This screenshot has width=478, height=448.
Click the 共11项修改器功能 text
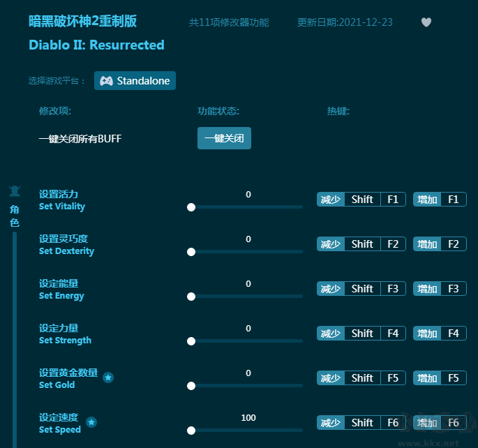pos(229,22)
